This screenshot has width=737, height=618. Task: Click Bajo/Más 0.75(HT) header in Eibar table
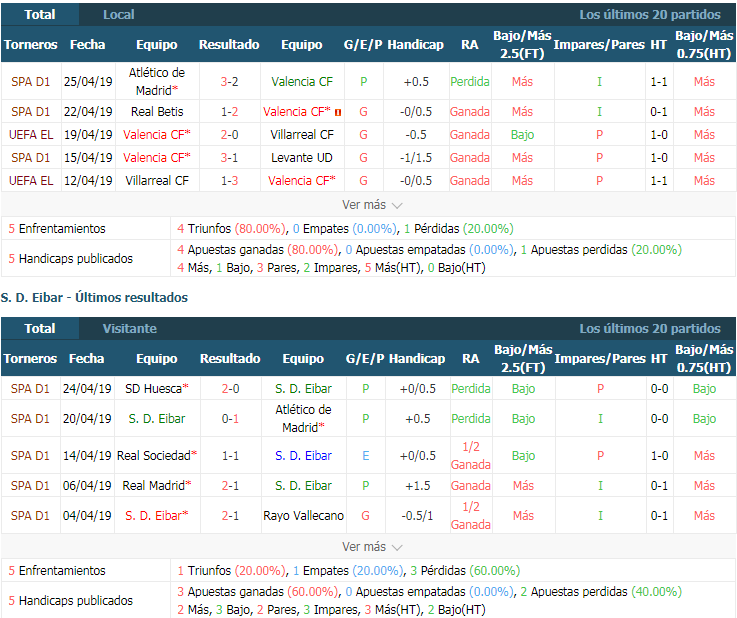pos(704,359)
